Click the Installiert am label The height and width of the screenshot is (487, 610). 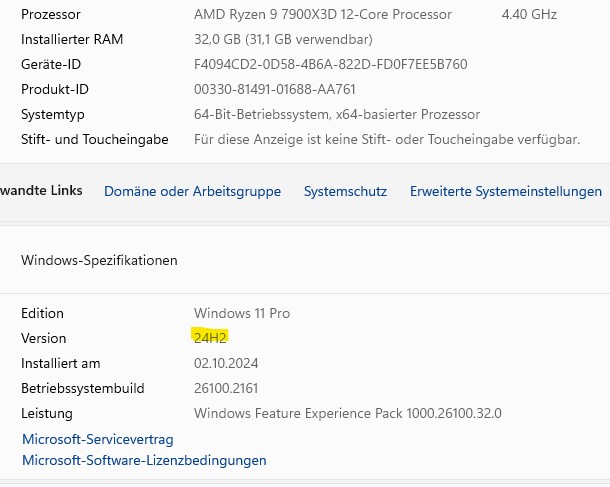point(60,363)
